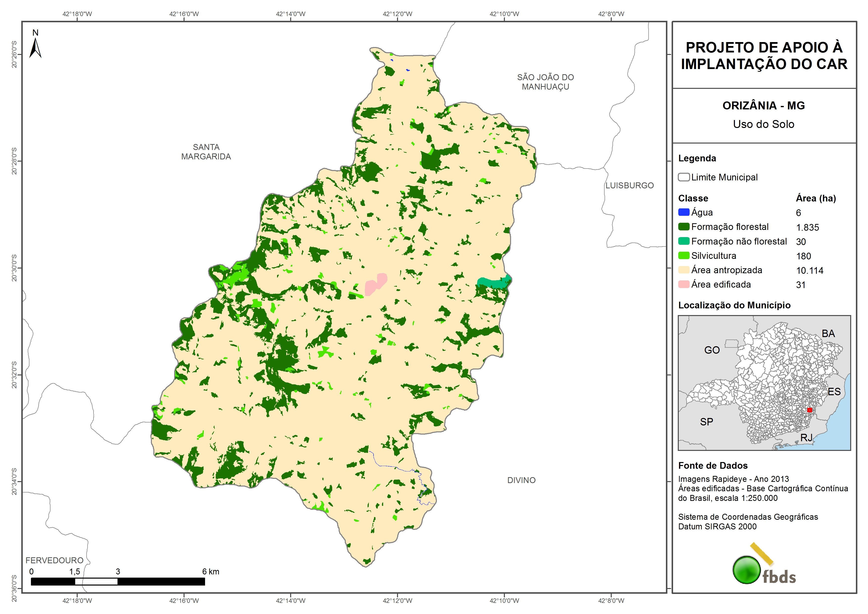Click the north arrow compass icon
The height and width of the screenshot is (614, 868).
pyautogui.click(x=36, y=47)
